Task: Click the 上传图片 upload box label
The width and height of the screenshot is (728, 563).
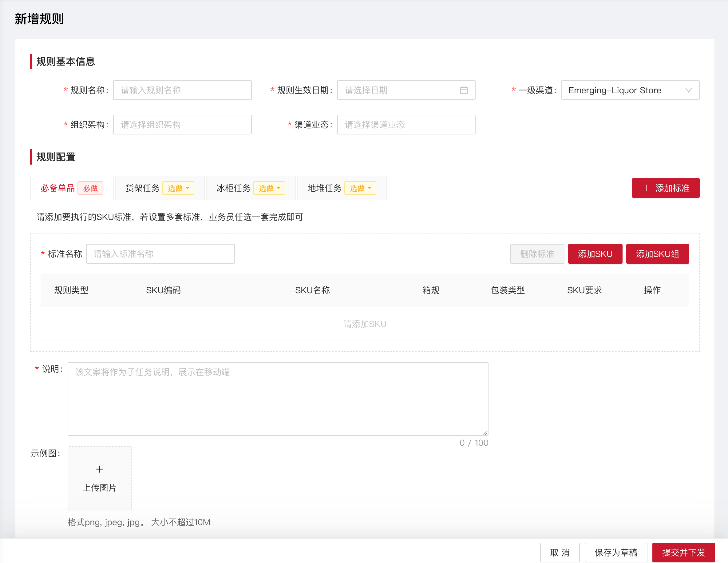Action: tap(99, 488)
